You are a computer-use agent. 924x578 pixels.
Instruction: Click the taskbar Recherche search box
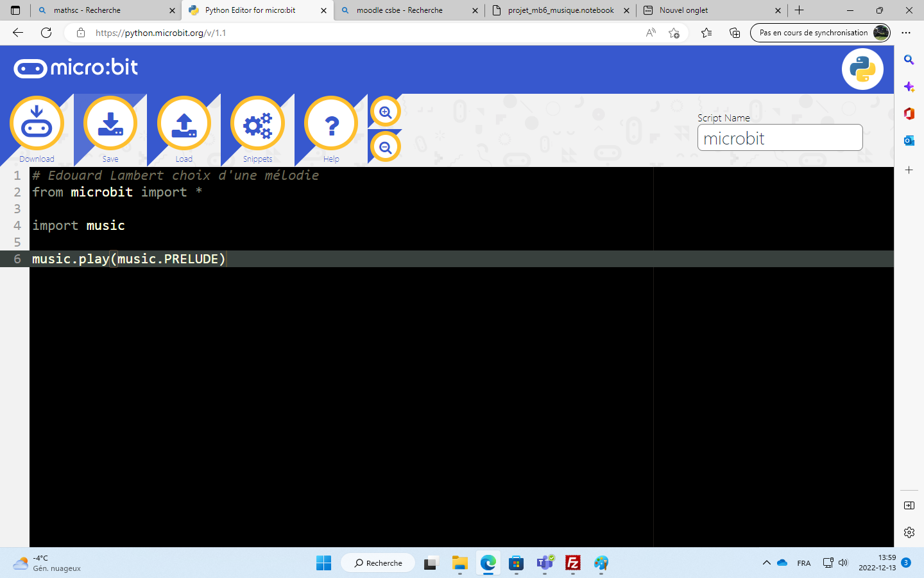379,563
